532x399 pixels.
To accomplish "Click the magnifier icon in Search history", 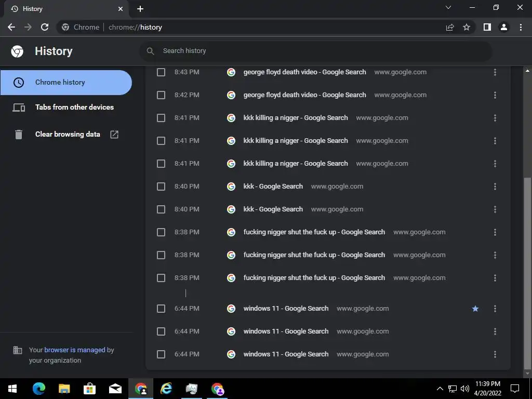I will (x=150, y=51).
